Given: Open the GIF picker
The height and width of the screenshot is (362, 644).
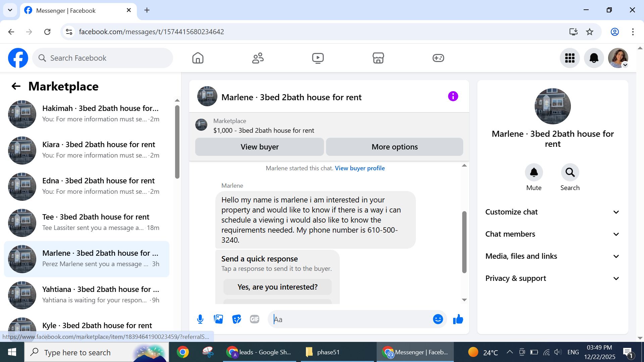Looking at the screenshot, I should coord(255,319).
